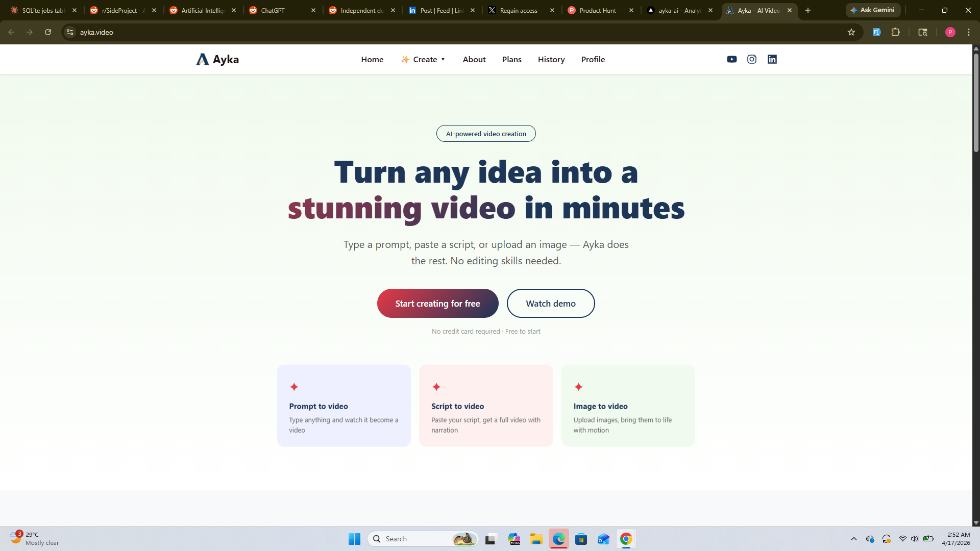
Task: Open the History nav item
Action: tap(551, 59)
